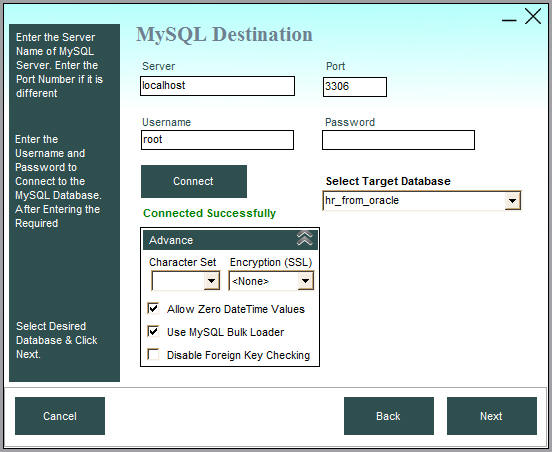Viewport: 552px width, 452px height.
Task: Click the empty Password field
Action: point(398,140)
